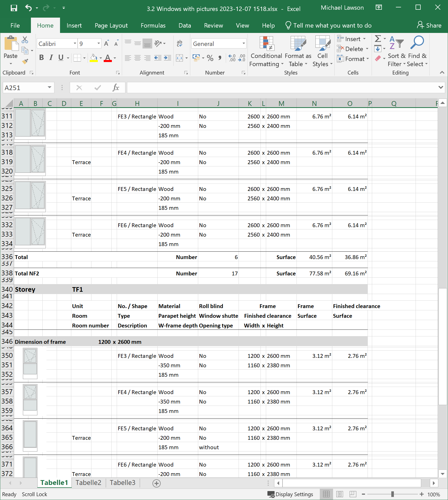Screen dimensions: 448x500
Task: Switch to Page Break Preview icon
Action: (x=353, y=494)
